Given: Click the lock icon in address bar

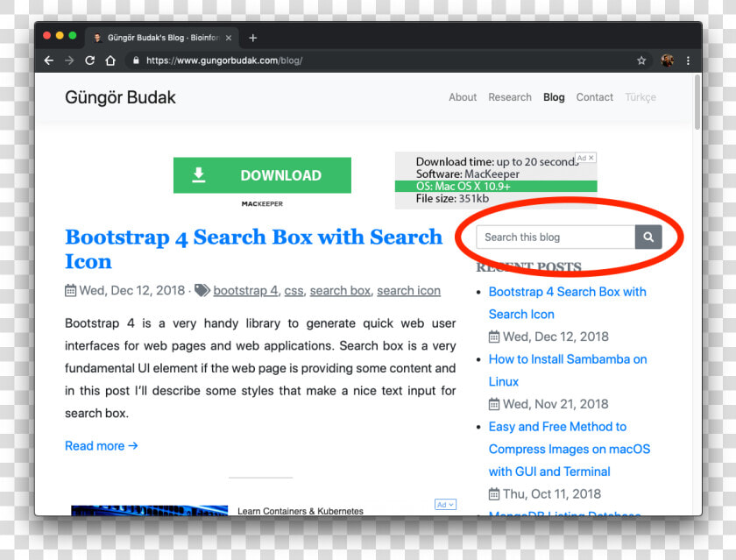Looking at the screenshot, I should click(x=136, y=60).
